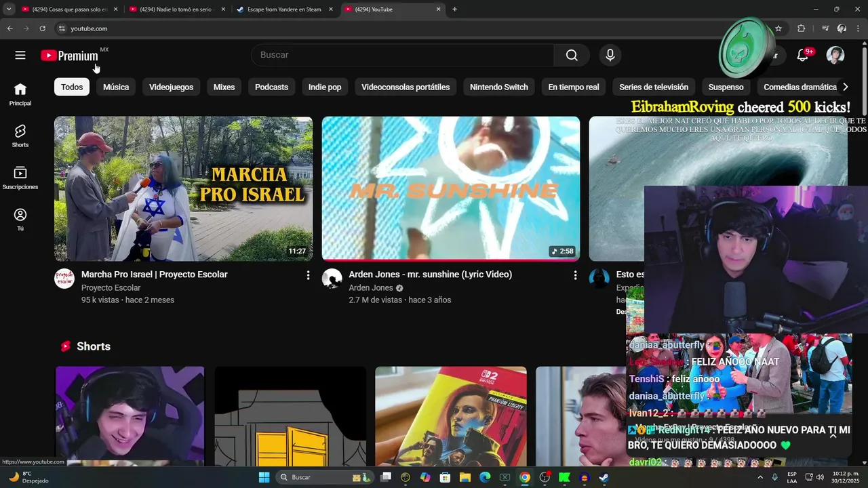Viewport: 868px width, 488px height.
Task: Open the Nintendo Switch 2 game Short
Action: pyautogui.click(x=451, y=416)
